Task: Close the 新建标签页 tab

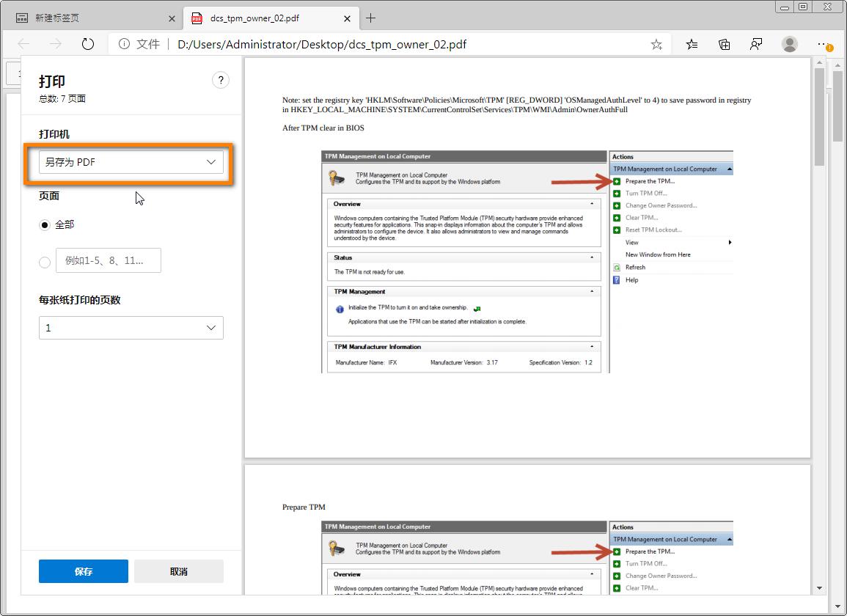Action: tap(172, 18)
